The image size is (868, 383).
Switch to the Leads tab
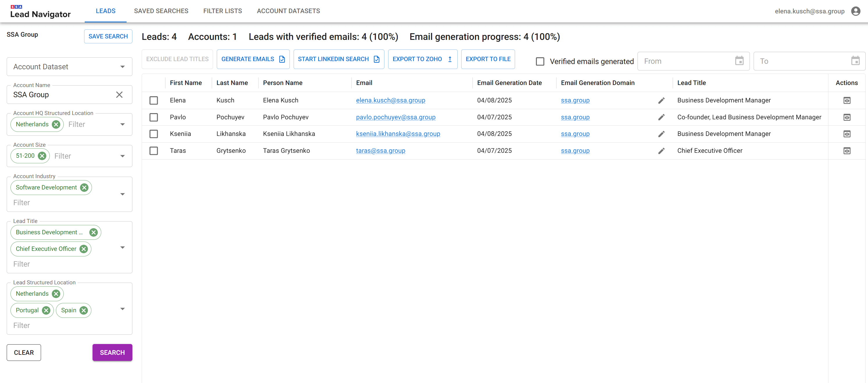pyautogui.click(x=105, y=11)
